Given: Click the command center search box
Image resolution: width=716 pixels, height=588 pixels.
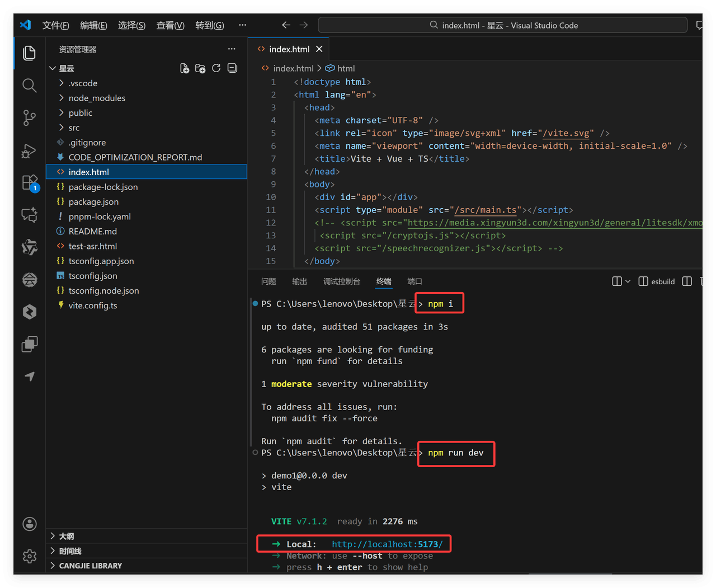Looking at the screenshot, I should (x=502, y=25).
